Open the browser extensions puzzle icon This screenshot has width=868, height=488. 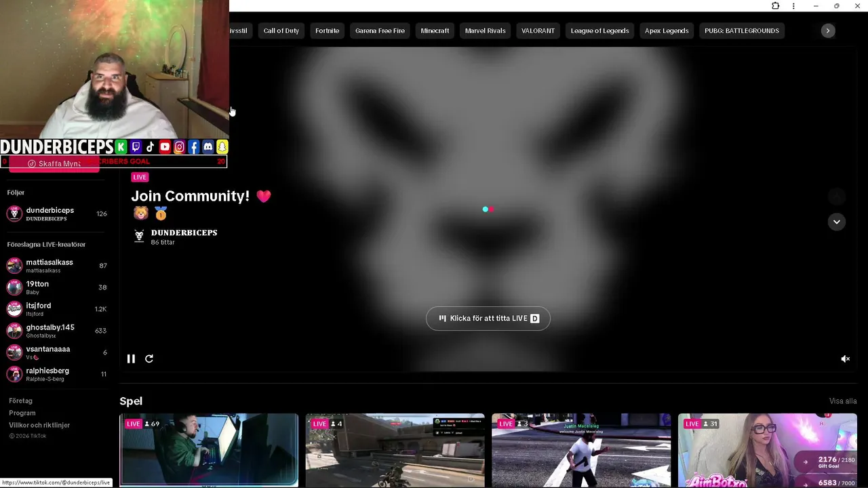775,6
